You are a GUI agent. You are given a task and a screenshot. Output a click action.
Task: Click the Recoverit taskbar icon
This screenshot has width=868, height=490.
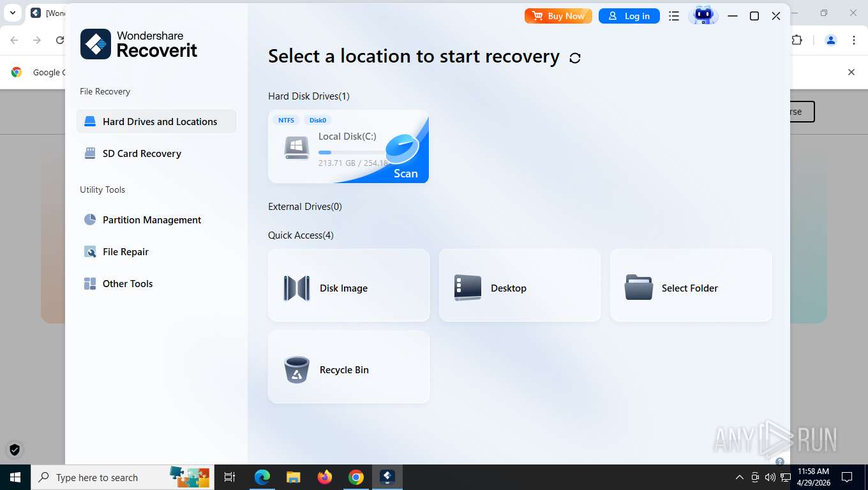pos(387,477)
